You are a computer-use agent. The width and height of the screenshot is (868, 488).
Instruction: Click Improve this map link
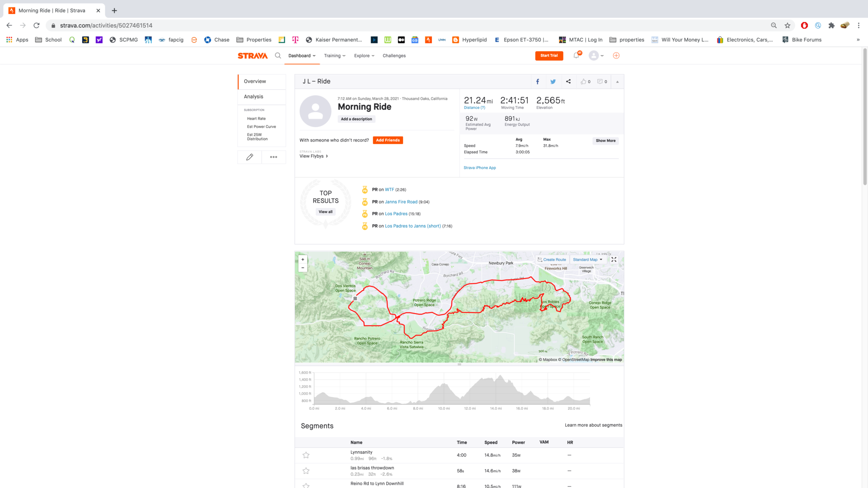point(606,359)
